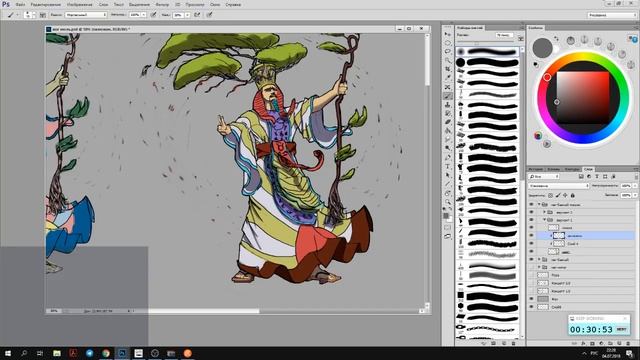Switch to the История tab

click(536, 169)
